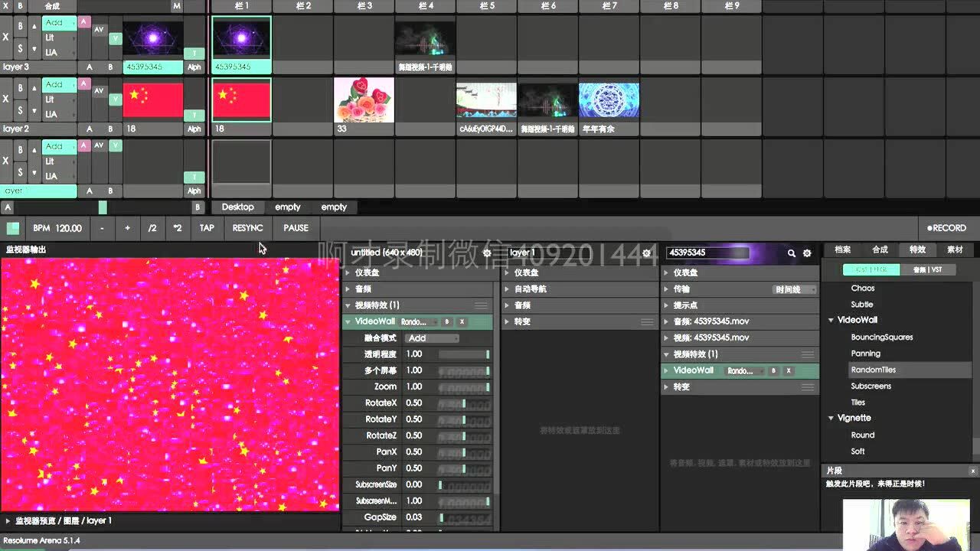Click the clip search magnifier icon
Viewport: 980px width, 551px height.
click(x=792, y=253)
